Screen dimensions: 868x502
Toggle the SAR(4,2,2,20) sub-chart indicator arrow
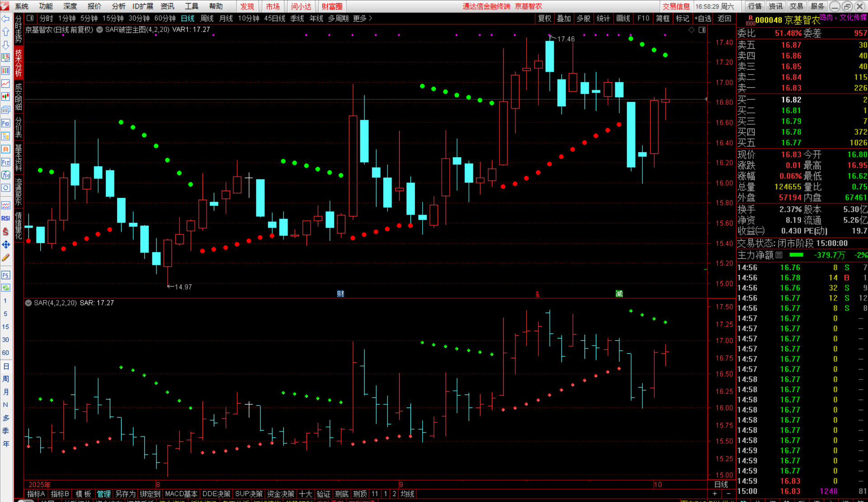(x=28, y=303)
